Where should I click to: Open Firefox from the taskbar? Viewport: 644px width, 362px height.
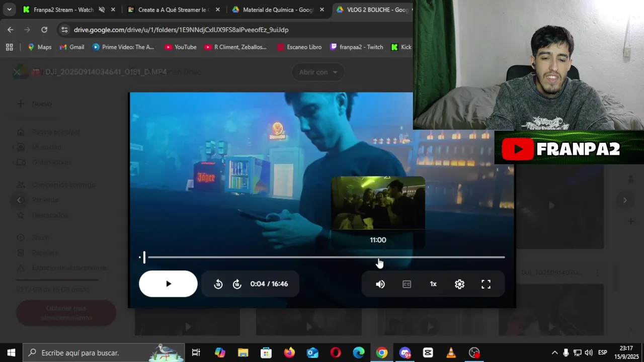pyautogui.click(x=289, y=352)
